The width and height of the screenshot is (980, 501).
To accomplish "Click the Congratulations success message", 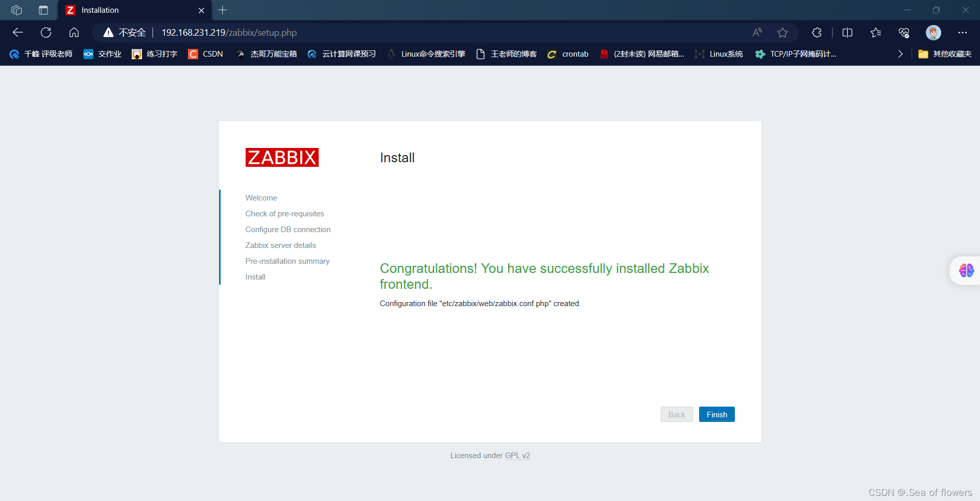I will coord(544,276).
